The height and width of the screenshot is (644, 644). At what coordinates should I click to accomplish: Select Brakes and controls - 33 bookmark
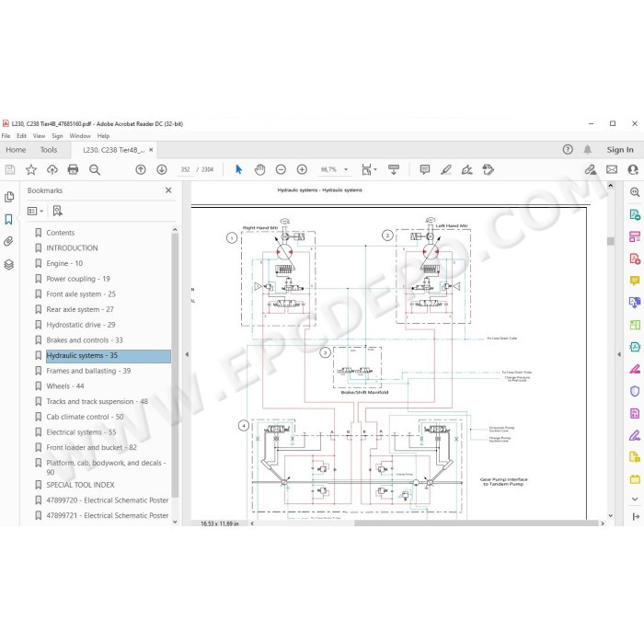click(x=85, y=340)
